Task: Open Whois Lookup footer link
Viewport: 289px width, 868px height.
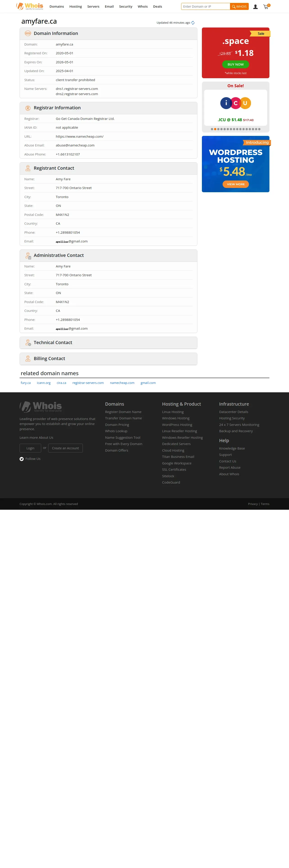Action: click(x=116, y=431)
